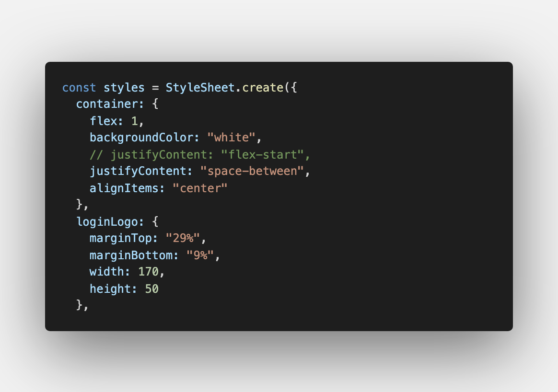The height and width of the screenshot is (392, 558).
Task: Click the loginLogo property key
Action: click(x=107, y=221)
